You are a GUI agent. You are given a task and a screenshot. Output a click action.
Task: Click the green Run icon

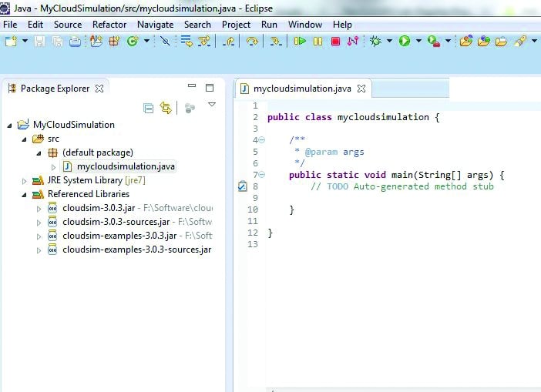click(x=405, y=41)
